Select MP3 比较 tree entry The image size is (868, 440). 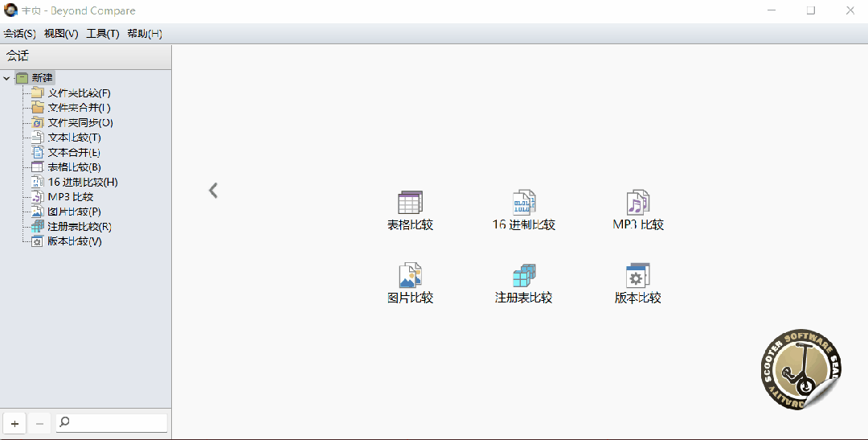coord(70,197)
